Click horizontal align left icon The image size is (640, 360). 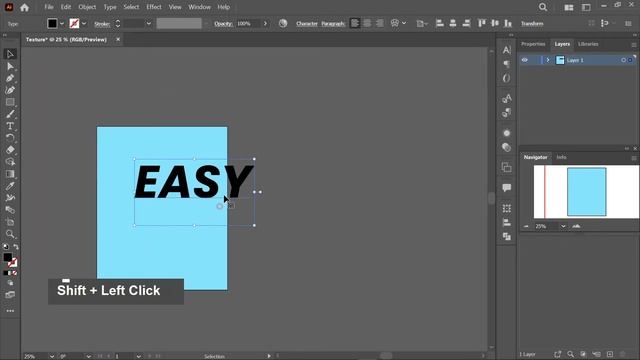click(x=440, y=23)
